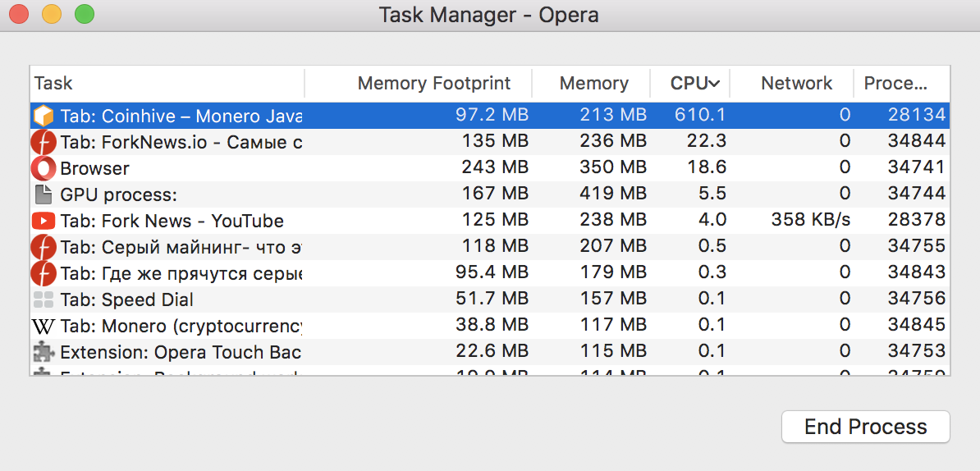Sort by the Network column header
This screenshot has width=980, height=471.
tap(796, 83)
